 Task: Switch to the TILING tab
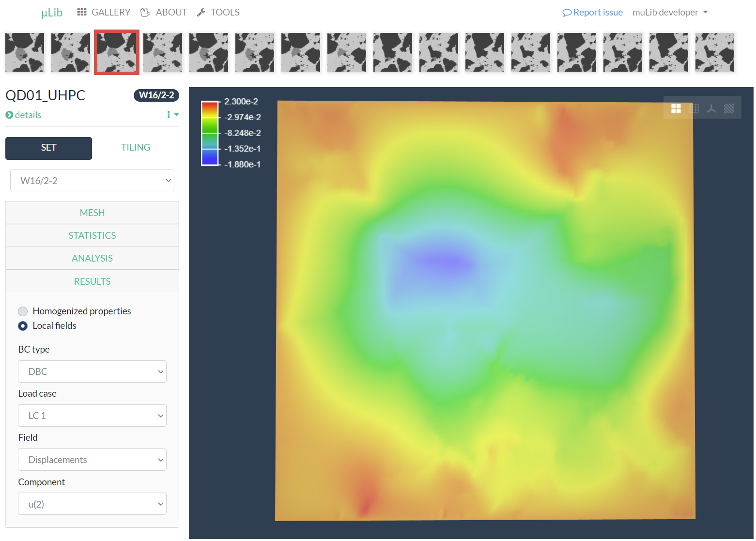(x=136, y=148)
